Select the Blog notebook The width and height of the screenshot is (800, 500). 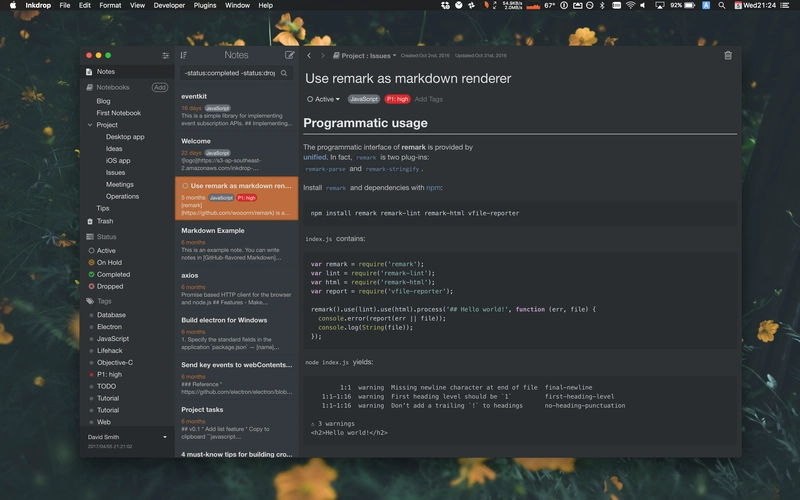[x=103, y=101]
